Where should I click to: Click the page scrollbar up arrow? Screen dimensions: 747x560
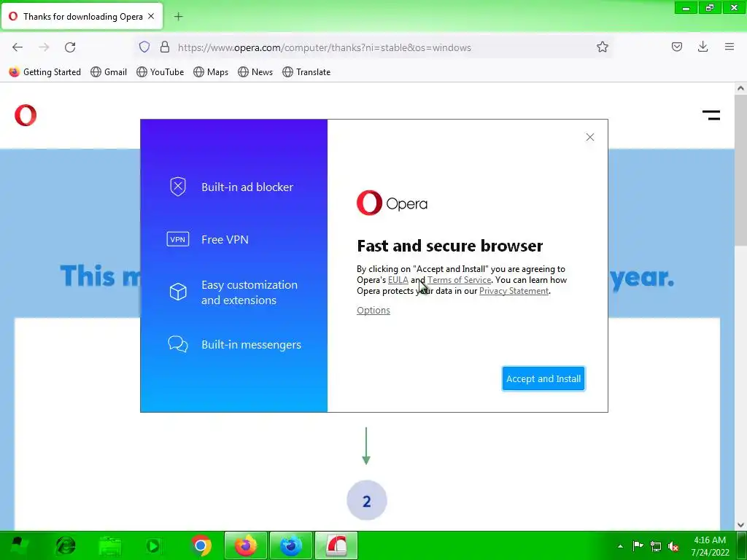tap(740, 88)
